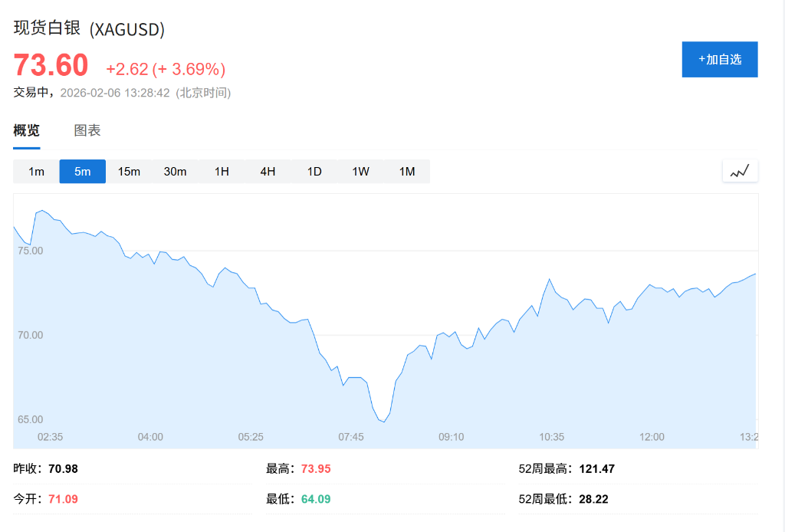Click the line chart style icon
Image resolution: width=785 pixels, height=532 pixels.
(x=738, y=170)
